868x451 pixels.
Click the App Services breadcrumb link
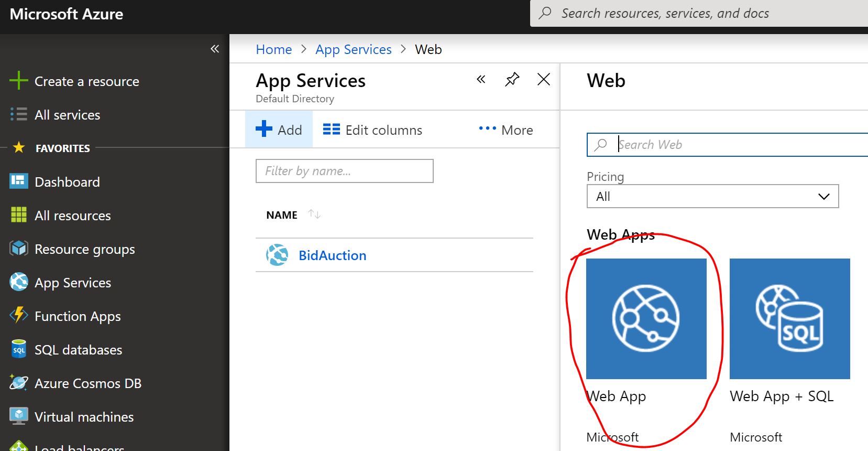pos(354,49)
